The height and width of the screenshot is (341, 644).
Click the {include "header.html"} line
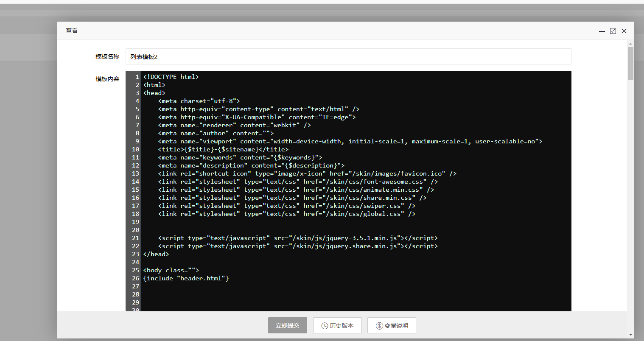[x=186, y=278]
